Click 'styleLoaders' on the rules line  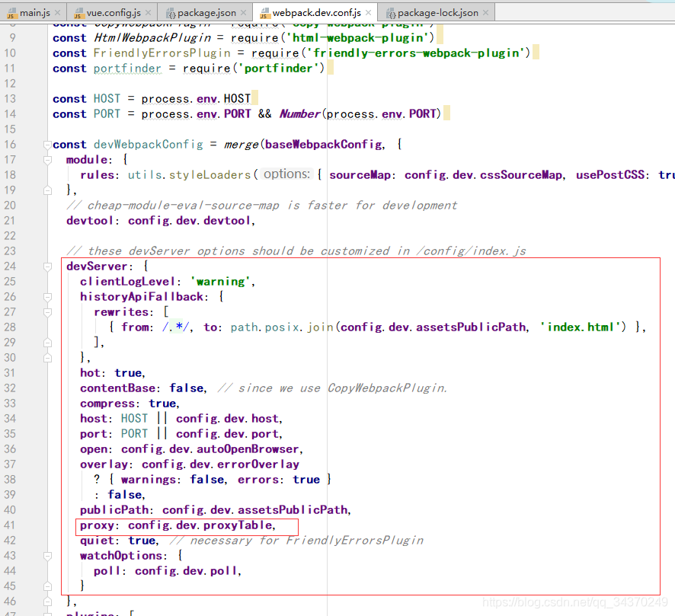pyautogui.click(x=210, y=175)
